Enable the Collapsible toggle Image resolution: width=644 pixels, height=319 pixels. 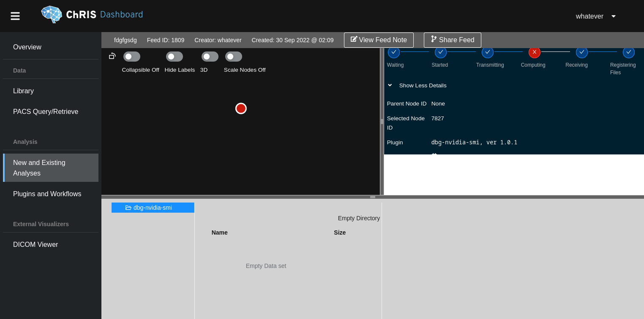131,56
